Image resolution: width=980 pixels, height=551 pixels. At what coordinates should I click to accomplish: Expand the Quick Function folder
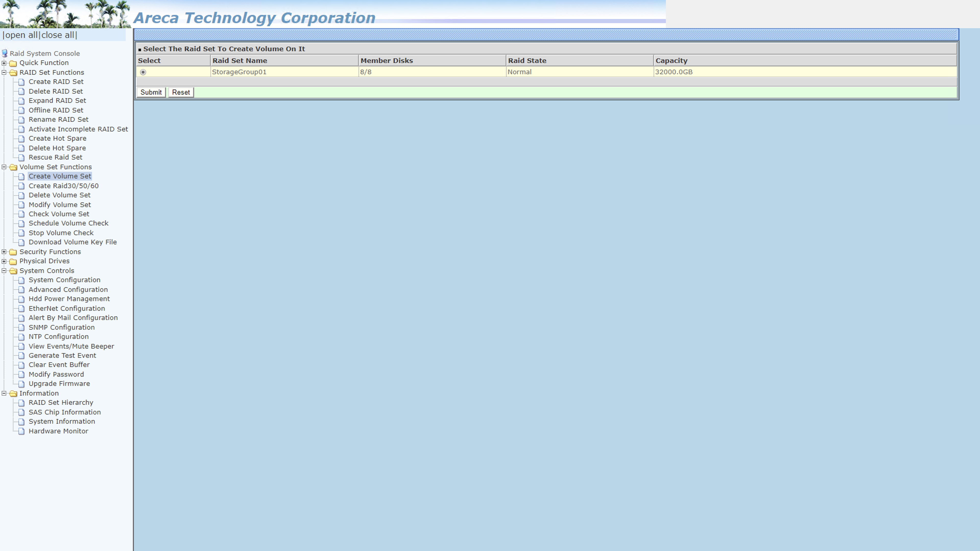point(4,63)
